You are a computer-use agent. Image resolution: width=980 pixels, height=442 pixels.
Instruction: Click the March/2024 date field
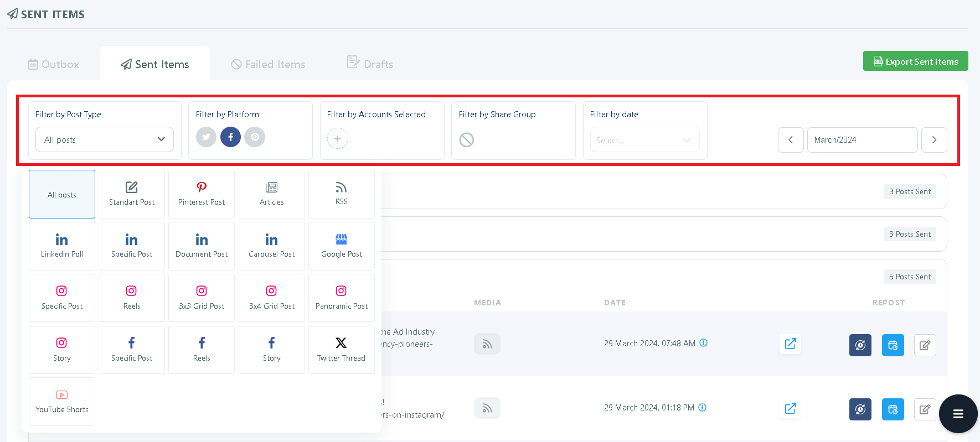(862, 140)
